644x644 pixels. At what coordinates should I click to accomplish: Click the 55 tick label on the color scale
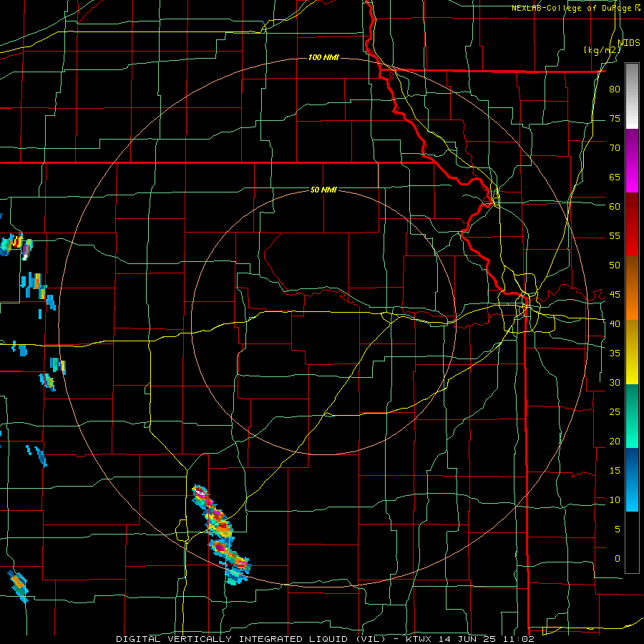pos(615,236)
